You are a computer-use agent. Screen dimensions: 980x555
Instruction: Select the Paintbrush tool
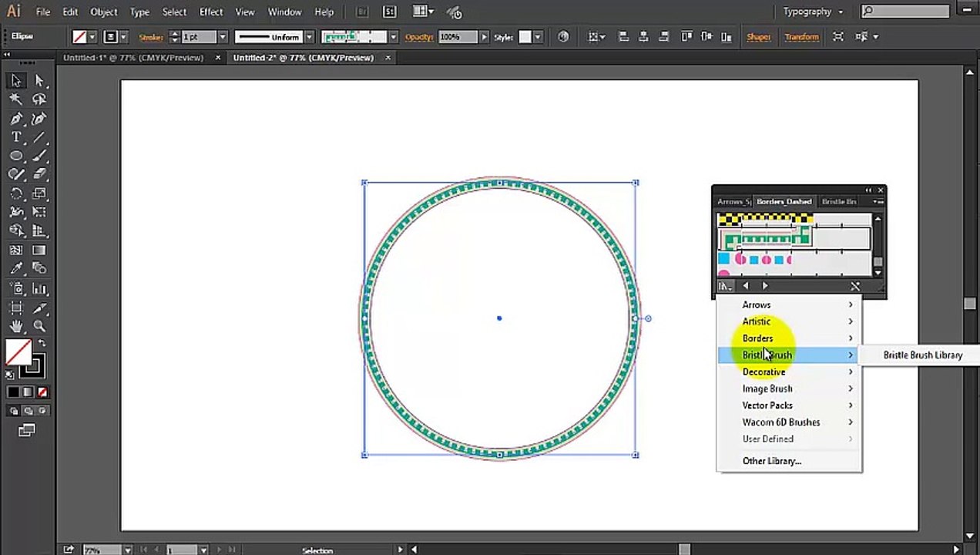(x=39, y=156)
